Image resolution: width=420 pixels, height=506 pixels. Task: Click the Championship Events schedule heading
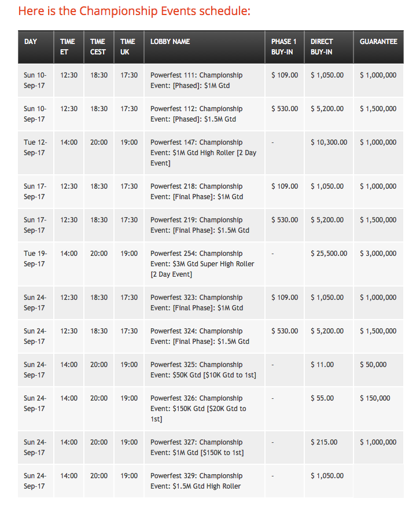(134, 11)
